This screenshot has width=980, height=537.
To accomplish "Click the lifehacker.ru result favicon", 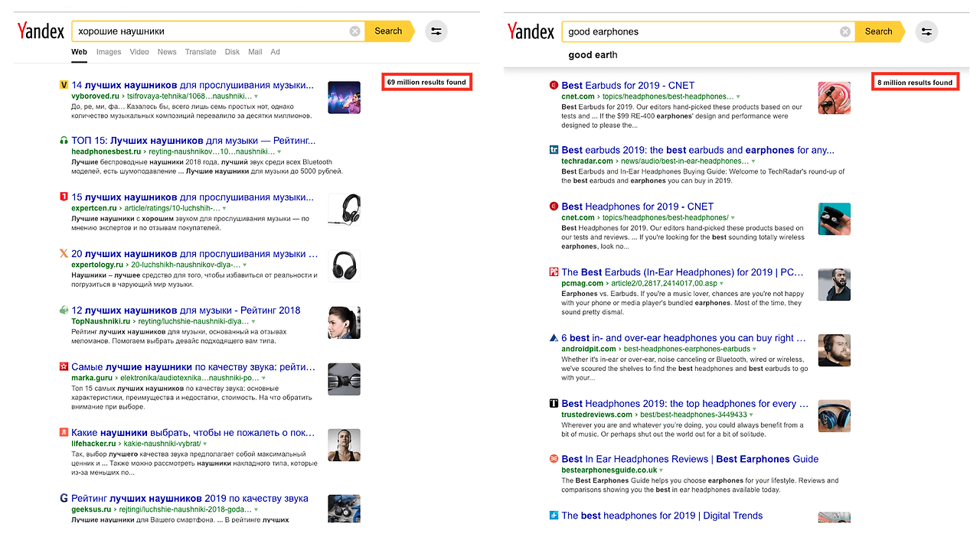I will tap(64, 432).
